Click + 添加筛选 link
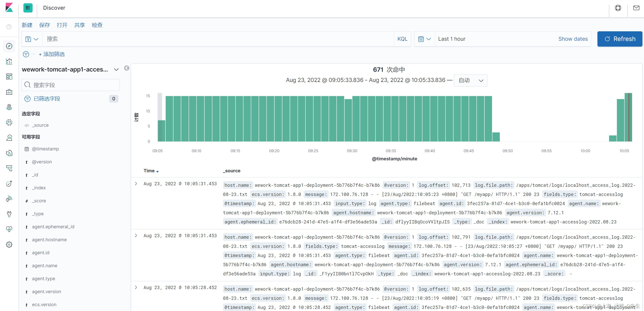The image size is (644, 311). click(52, 54)
